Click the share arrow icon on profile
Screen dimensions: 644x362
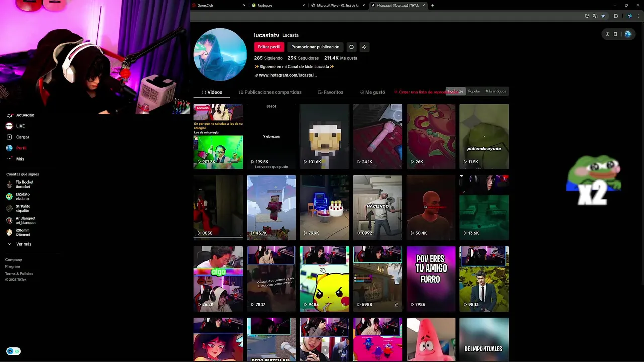pos(364,47)
